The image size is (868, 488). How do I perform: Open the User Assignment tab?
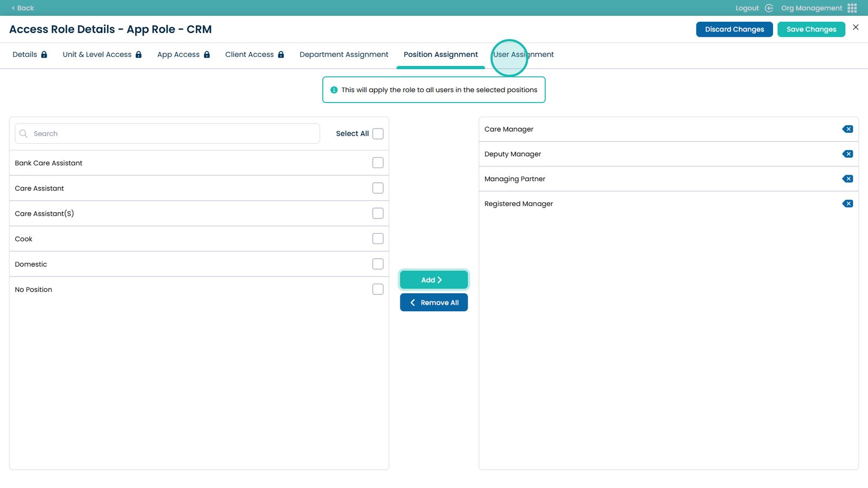point(524,55)
